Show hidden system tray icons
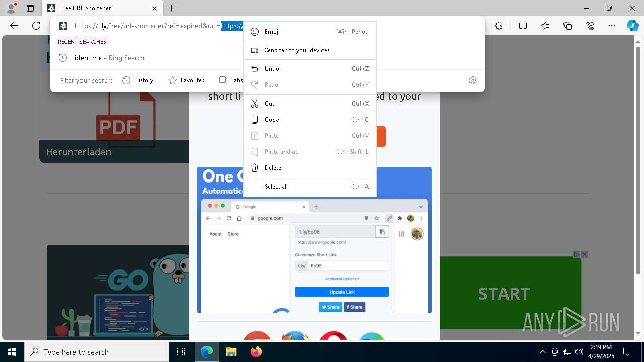This screenshot has width=644, height=362. point(542,352)
